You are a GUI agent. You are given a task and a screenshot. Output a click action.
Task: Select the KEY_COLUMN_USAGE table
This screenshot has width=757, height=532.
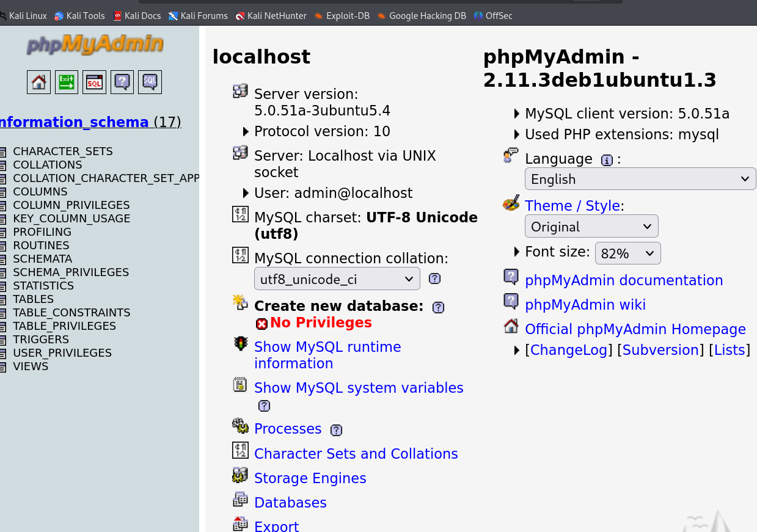tap(71, 219)
